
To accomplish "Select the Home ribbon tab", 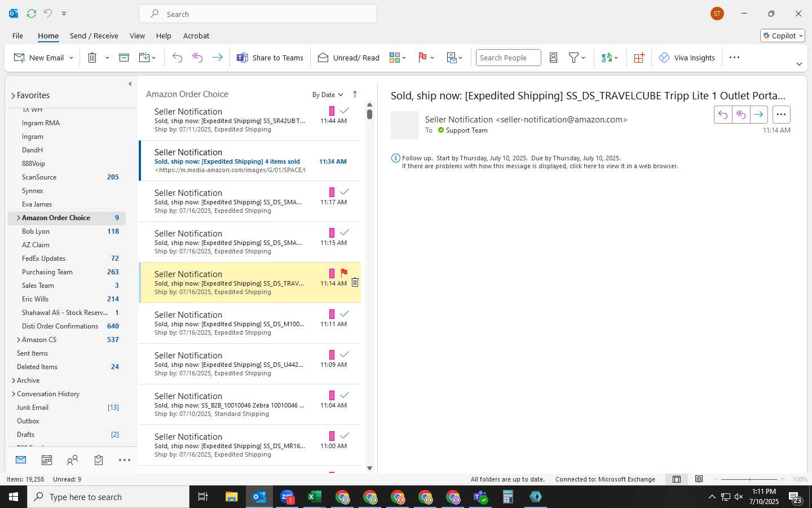I will [x=48, y=36].
